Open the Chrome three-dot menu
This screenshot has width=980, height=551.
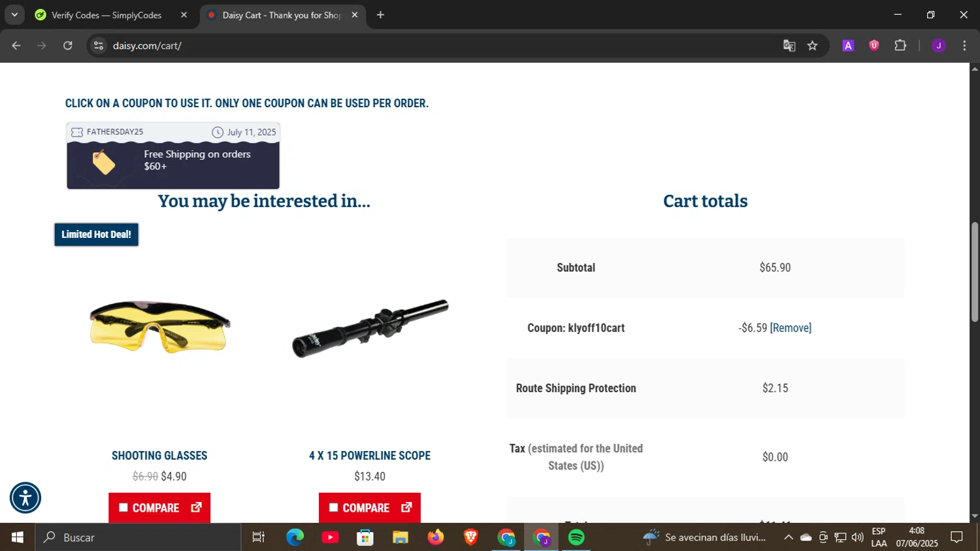click(964, 45)
